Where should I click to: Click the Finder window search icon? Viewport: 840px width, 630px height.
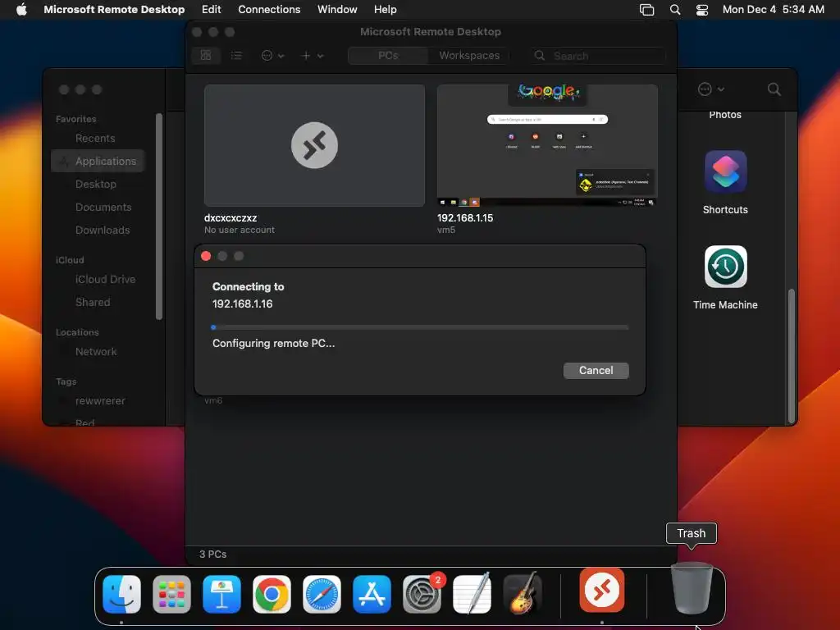(x=774, y=89)
